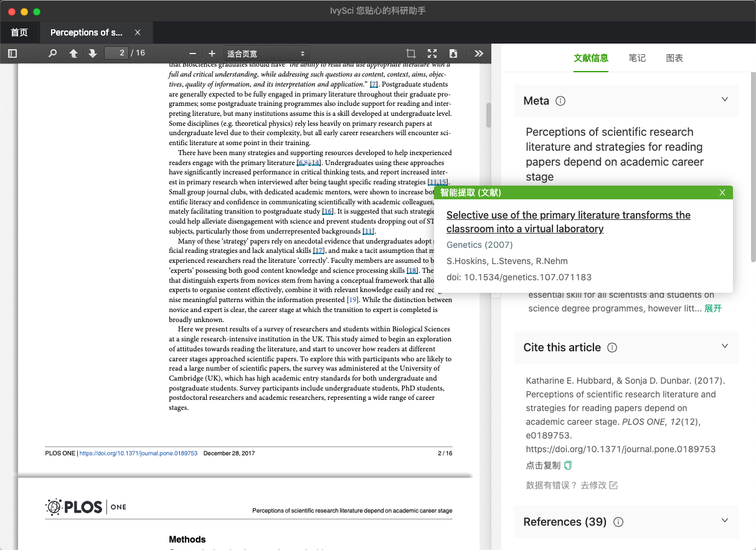Zoom in with plus button
Image resolution: width=756 pixels, height=550 pixels.
(x=212, y=54)
